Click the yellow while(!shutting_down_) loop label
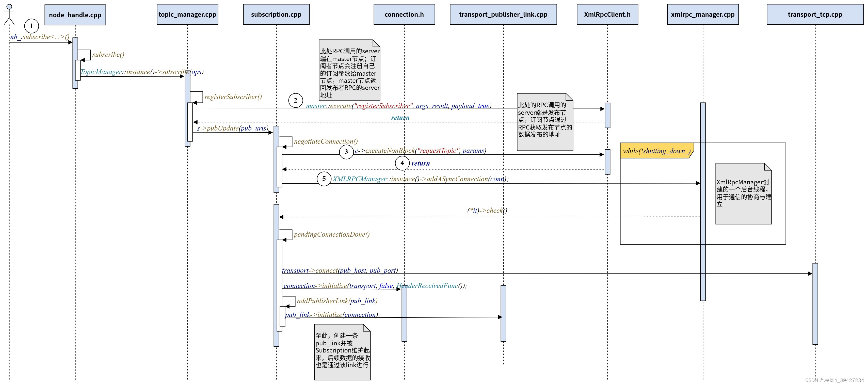Screen dimensions: 868x385 click(x=656, y=151)
